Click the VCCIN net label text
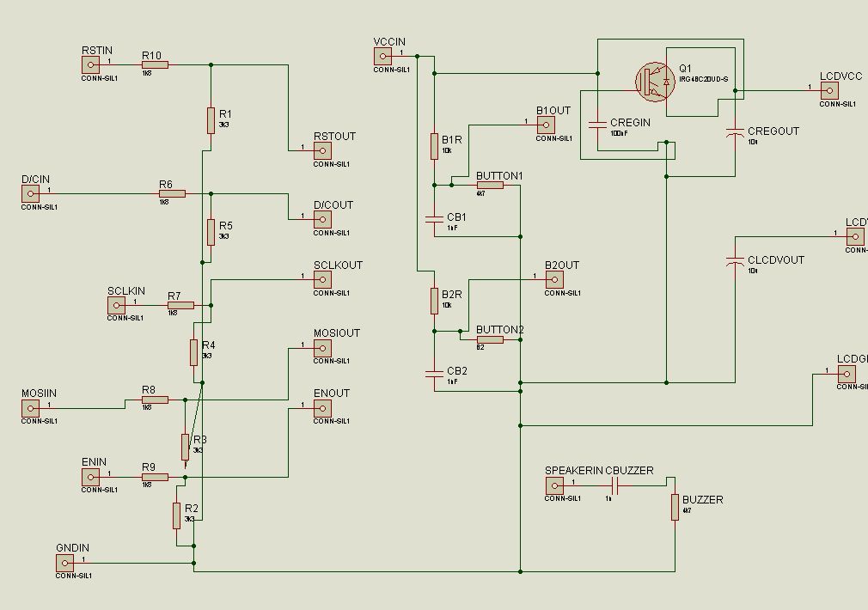 (x=389, y=41)
